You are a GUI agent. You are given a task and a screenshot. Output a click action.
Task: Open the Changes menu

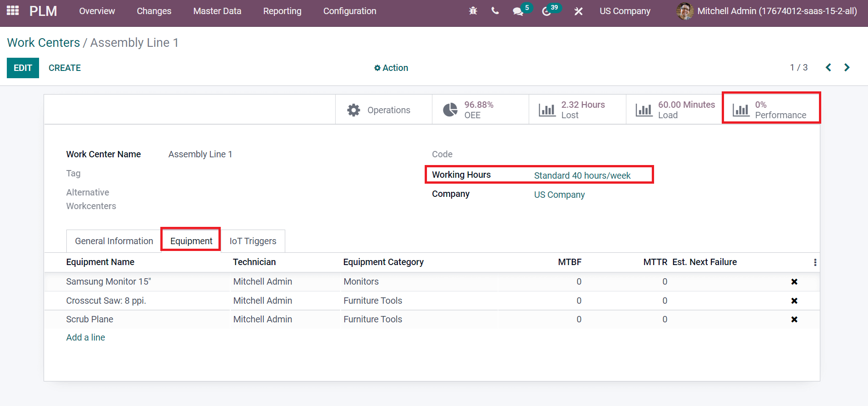[x=154, y=11]
